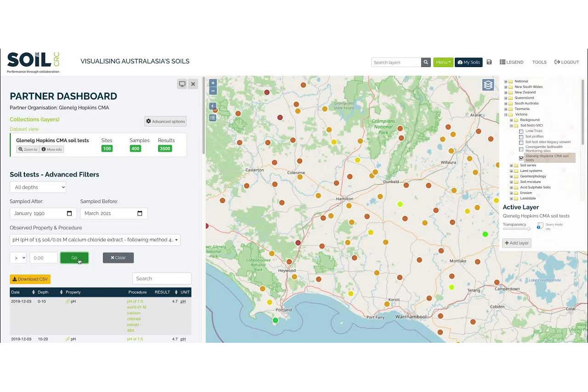The height and width of the screenshot is (392, 588).
Task: Click the link icon next to pH 0-10 row
Action: 68,301
